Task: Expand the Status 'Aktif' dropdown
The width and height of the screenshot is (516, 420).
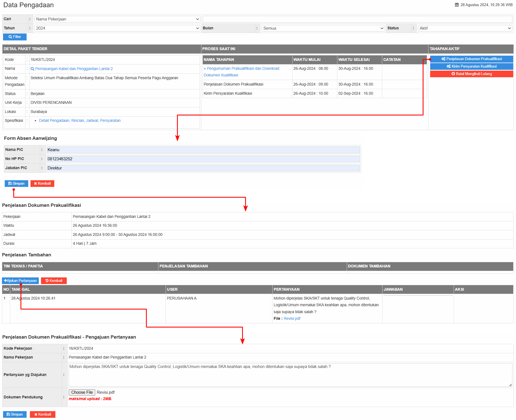Action: pyautogui.click(x=464, y=28)
